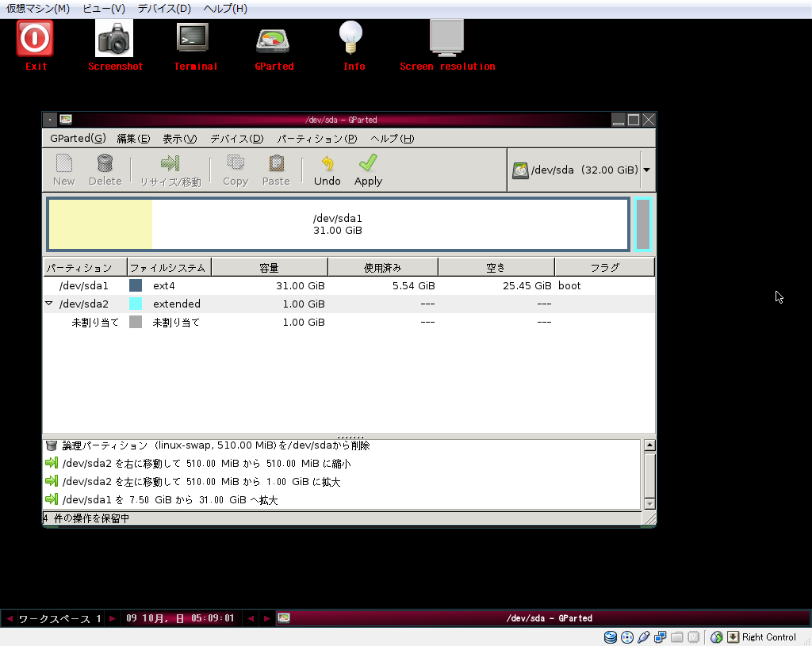Open the 仮想マシン(M) VirtualBox menu

coord(38,9)
